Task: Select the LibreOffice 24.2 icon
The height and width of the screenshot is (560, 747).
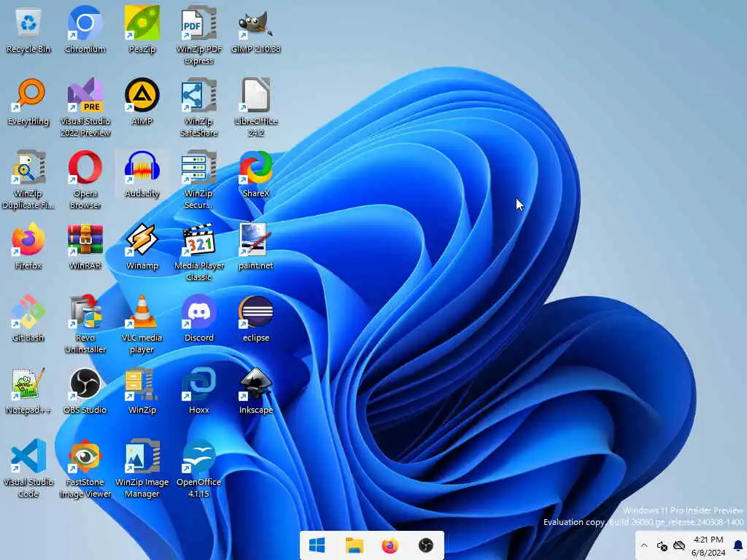Action: 256,108
